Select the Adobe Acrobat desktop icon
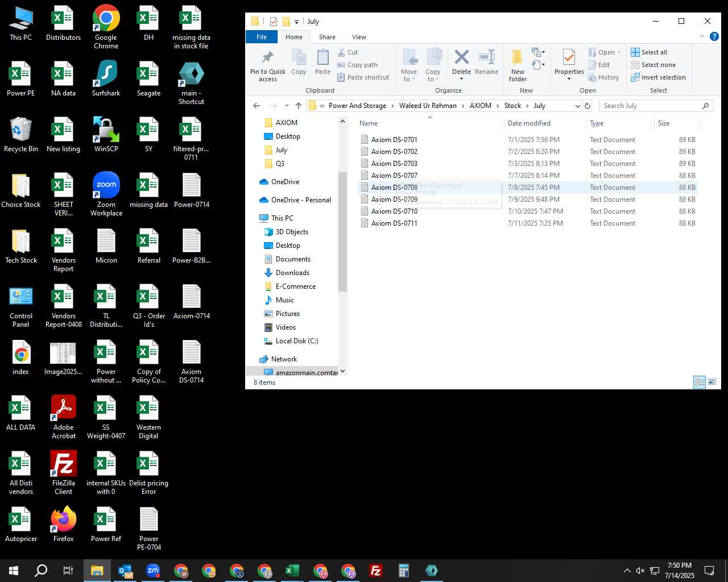 point(64,417)
